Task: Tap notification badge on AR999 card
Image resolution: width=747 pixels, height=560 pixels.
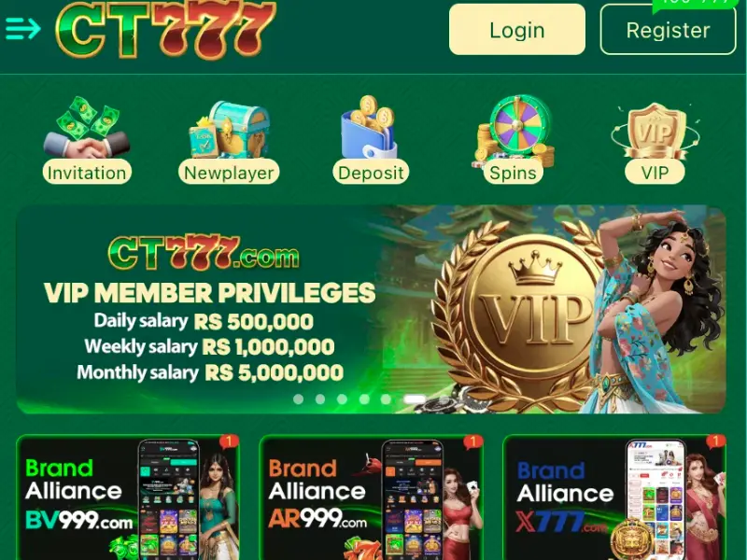Action: point(473,441)
